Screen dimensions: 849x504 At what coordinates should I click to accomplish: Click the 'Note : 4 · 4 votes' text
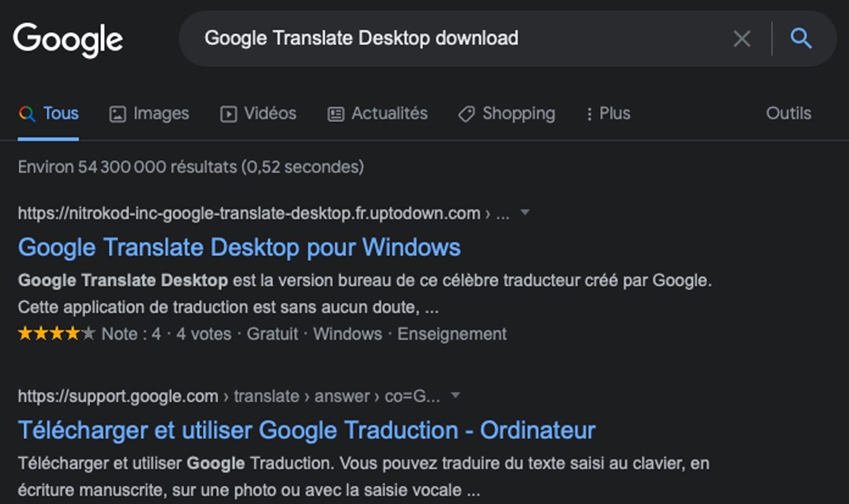tap(167, 334)
